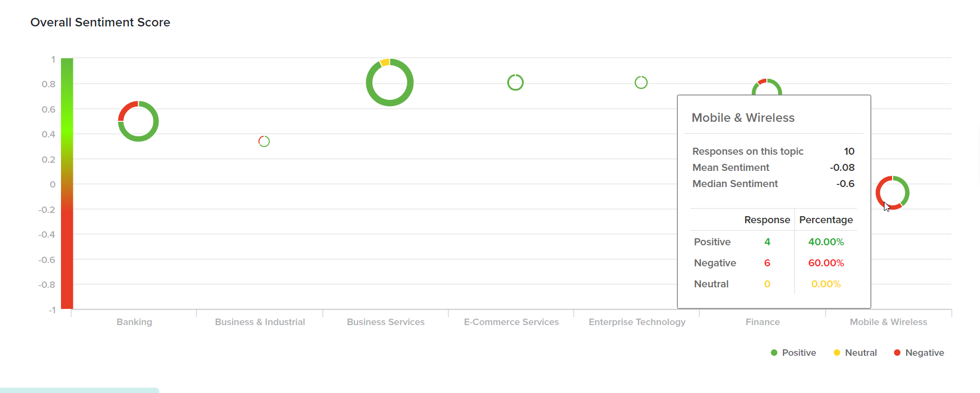This screenshot has width=980, height=393.
Task: Click the E-Commerce Services axis label
Action: (x=512, y=322)
